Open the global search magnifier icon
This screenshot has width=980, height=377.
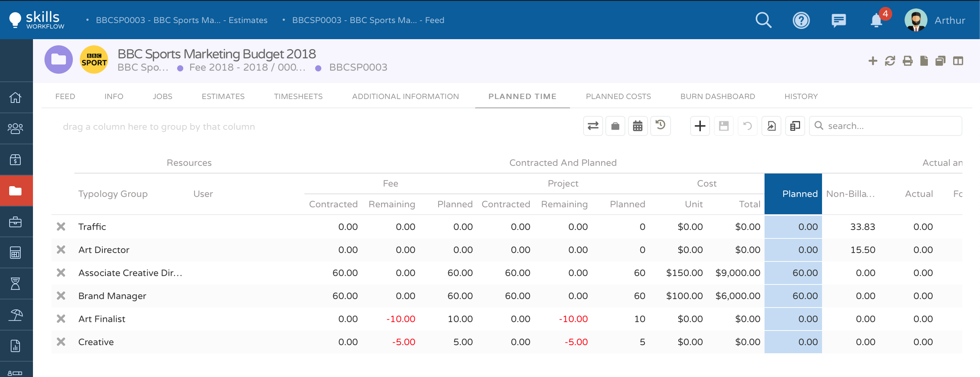763,20
